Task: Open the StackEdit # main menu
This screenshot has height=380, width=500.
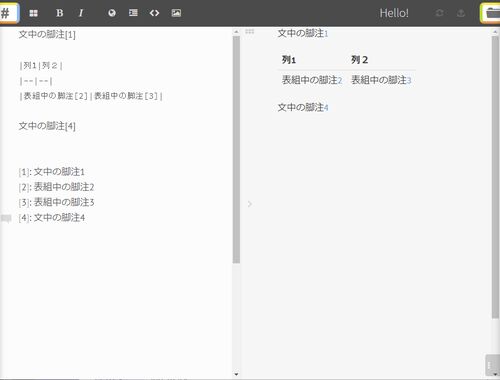Action: pyautogui.click(x=9, y=13)
